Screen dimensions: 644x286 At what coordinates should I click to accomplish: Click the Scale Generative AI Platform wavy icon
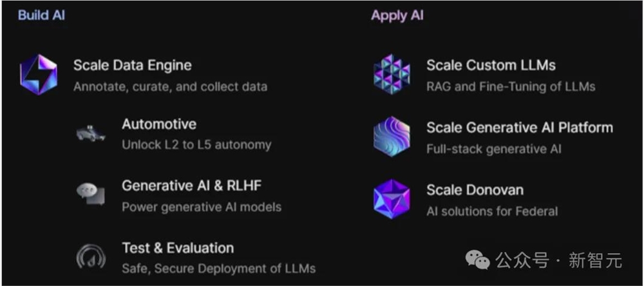click(392, 137)
